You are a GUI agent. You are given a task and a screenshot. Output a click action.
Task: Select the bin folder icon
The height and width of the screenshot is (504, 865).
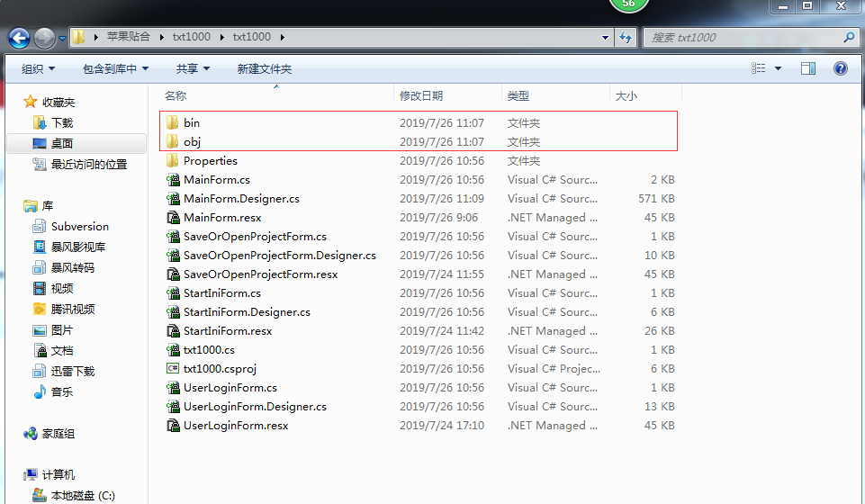(x=173, y=122)
